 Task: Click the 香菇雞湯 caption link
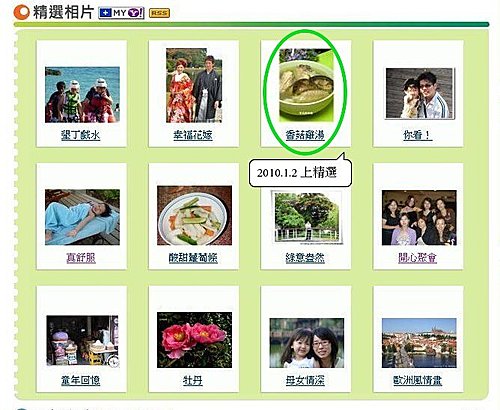tap(305, 135)
